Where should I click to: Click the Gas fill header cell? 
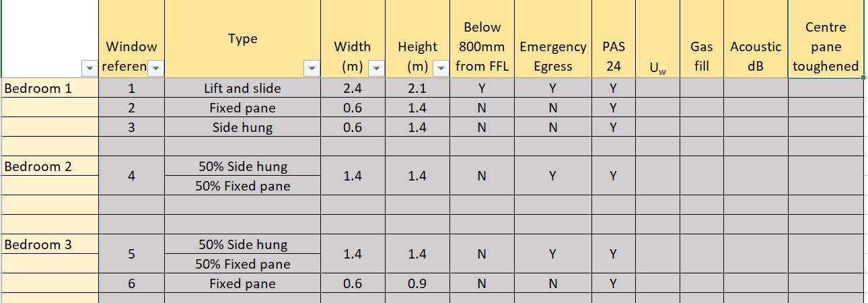click(x=702, y=39)
